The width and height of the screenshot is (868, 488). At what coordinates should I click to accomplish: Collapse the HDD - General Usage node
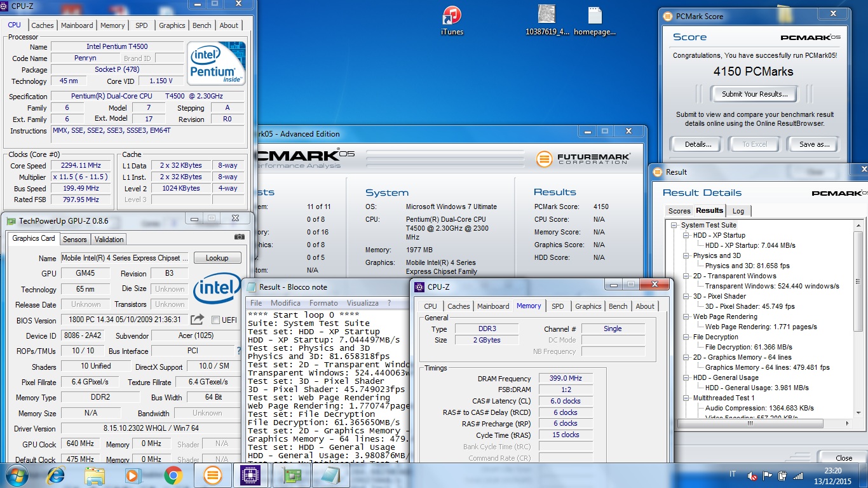[686, 377]
